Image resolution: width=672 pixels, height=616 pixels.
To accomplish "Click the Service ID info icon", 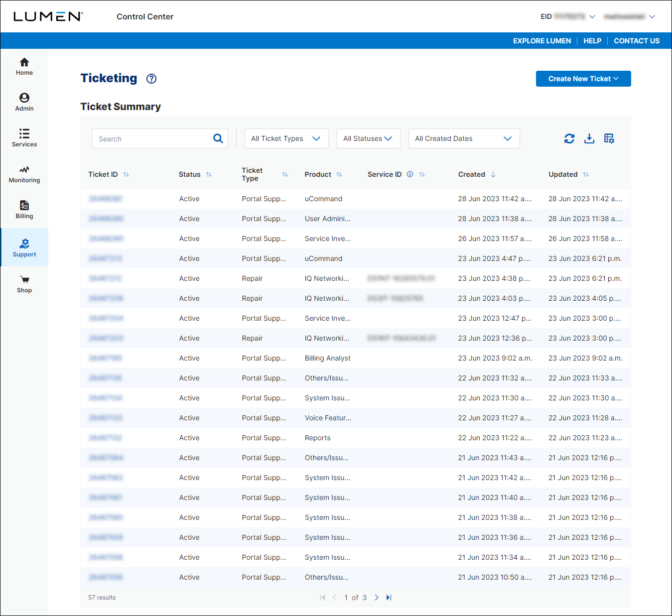I will point(410,174).
